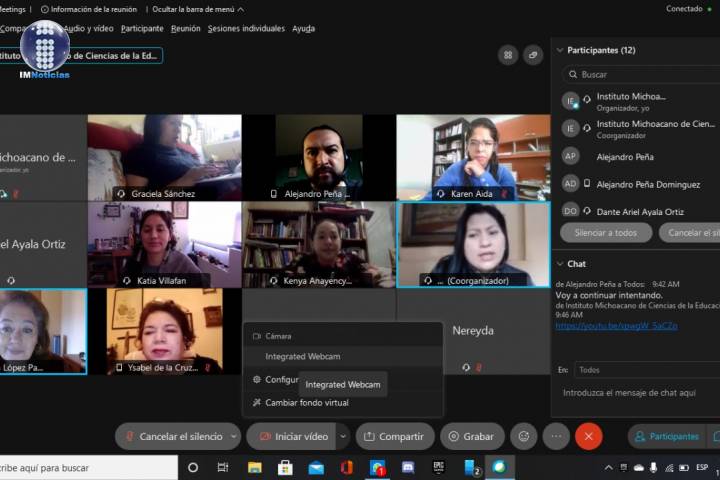This screenshot has width=720, height=480.
Task: Open the YouTube link in chat
Action: pyautogui.click(x=616, y=326)
